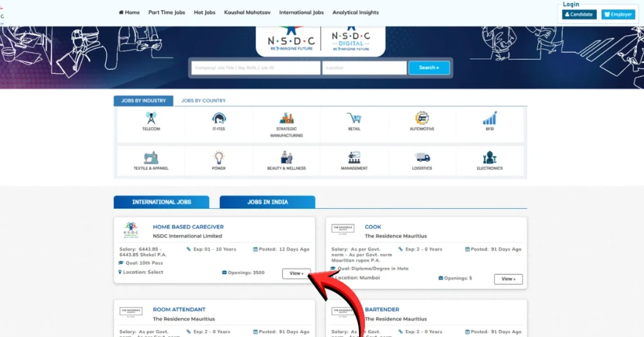Click NSDC International Limited company name
The height and width of the screenshot is (337, 644).
[x=187, y=236]
